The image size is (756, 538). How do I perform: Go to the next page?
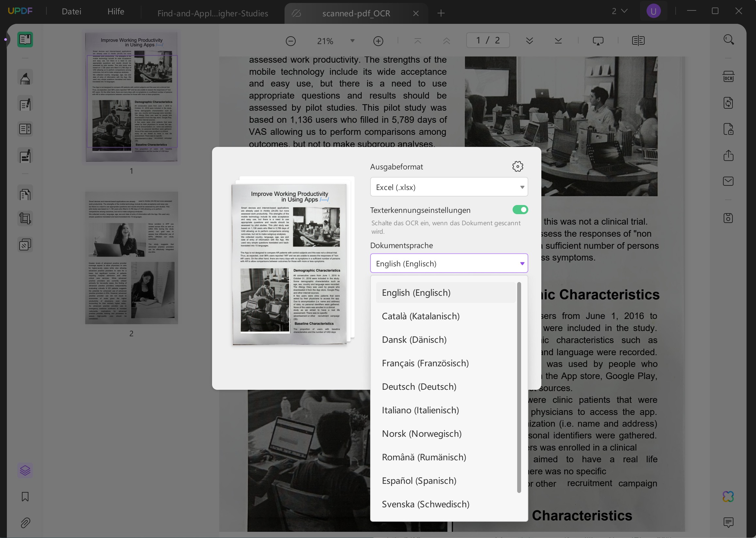529,41
